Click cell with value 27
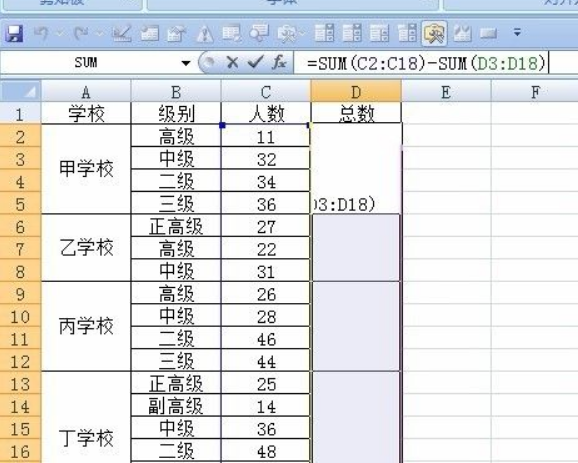 coord(266,226)
